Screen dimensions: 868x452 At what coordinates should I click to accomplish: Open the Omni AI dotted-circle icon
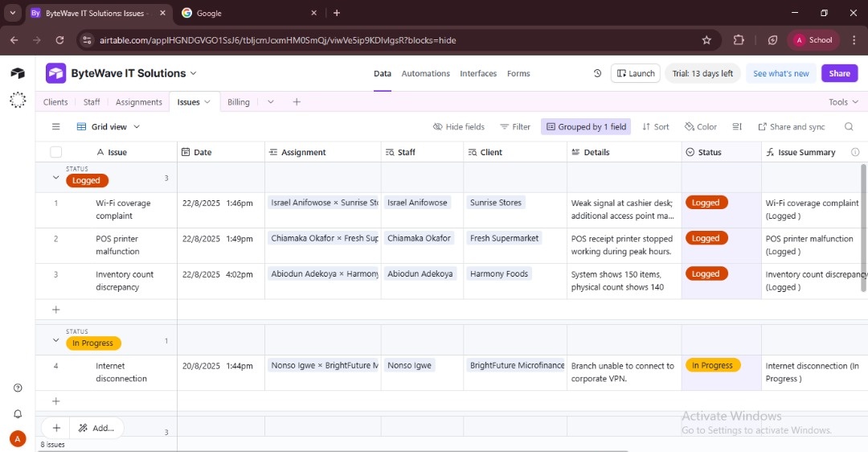tap(18, 100)
